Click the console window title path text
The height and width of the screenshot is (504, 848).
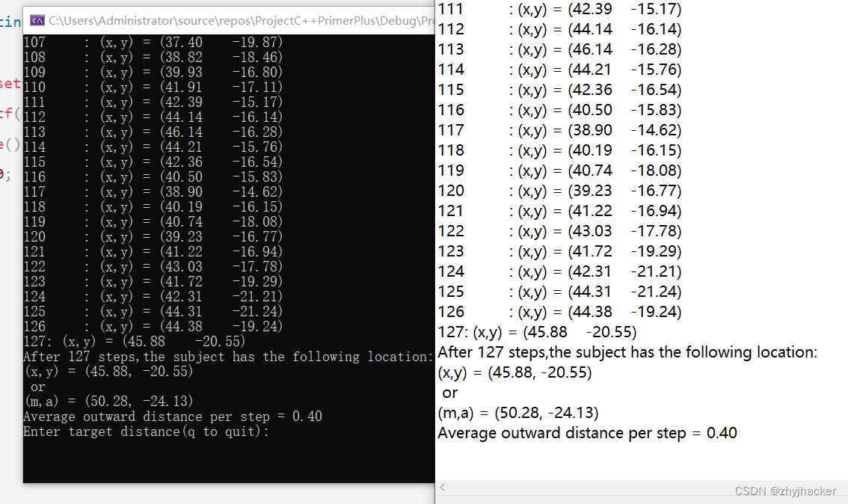242,20
